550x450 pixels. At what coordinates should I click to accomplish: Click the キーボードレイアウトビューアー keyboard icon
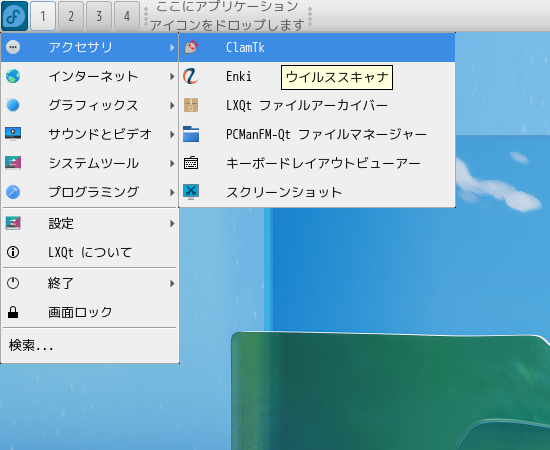coord(191,163)
